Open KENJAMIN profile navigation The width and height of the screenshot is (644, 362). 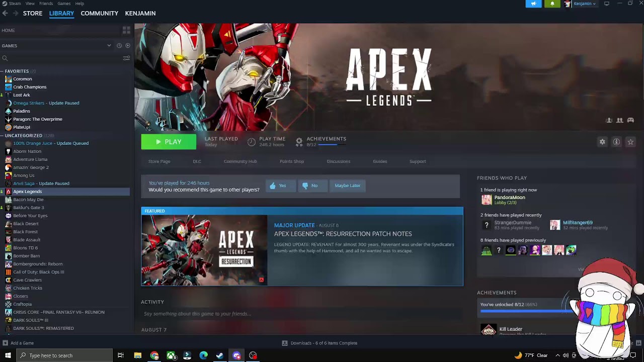(140, 13)
